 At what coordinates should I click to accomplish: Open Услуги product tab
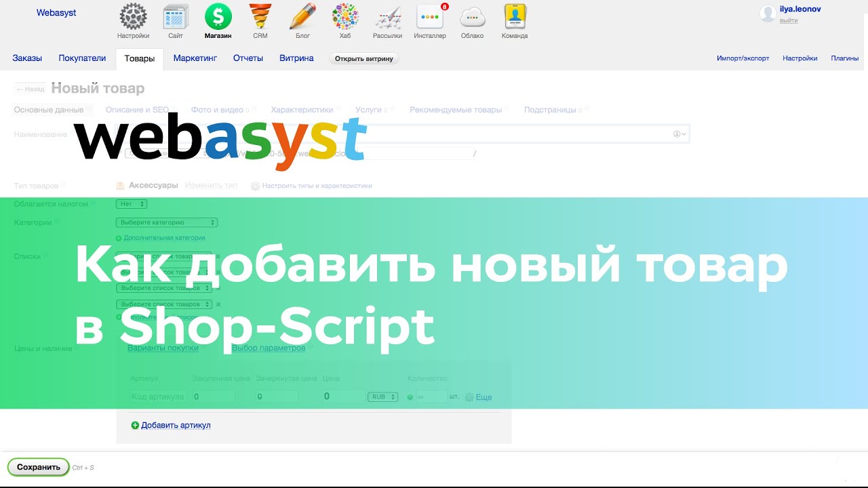click(x=368, y=110)
